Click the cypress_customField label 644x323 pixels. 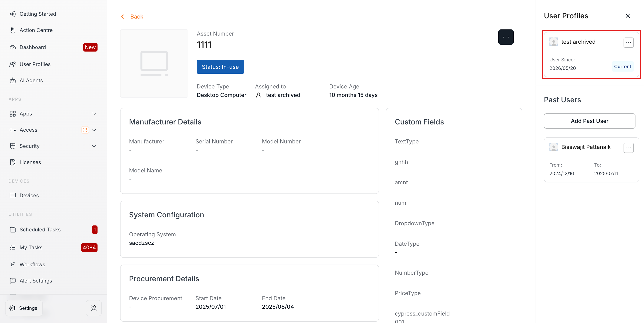pyautogui.click(x=422, y=314)
